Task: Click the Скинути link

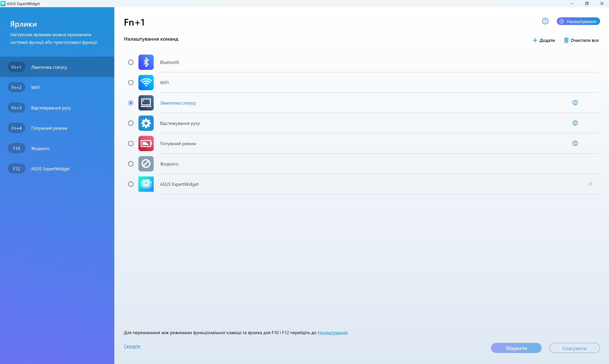Action: tap(132, 346)
